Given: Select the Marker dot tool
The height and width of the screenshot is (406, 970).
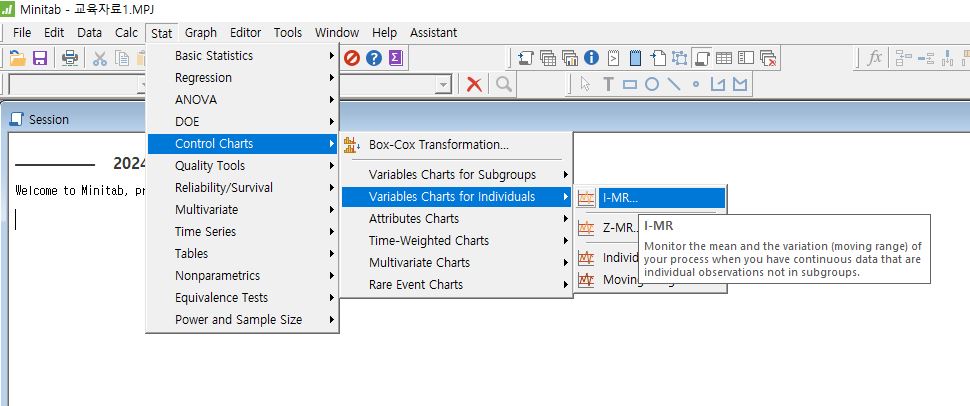Looking at the screenshot, I should point(696,84).
